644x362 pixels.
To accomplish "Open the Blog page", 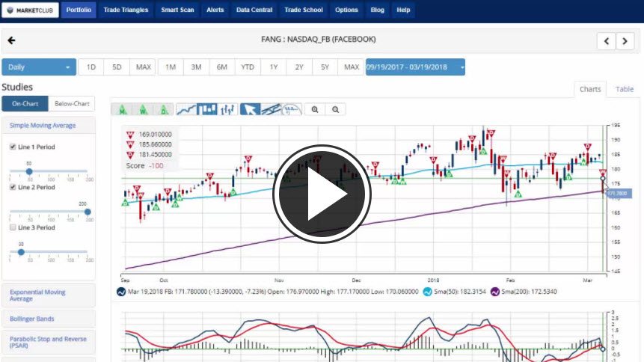I will pos(377,10).
